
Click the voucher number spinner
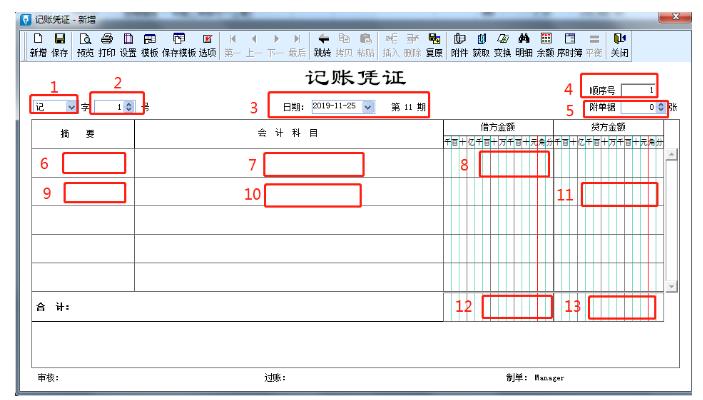(x=129, y=107)
